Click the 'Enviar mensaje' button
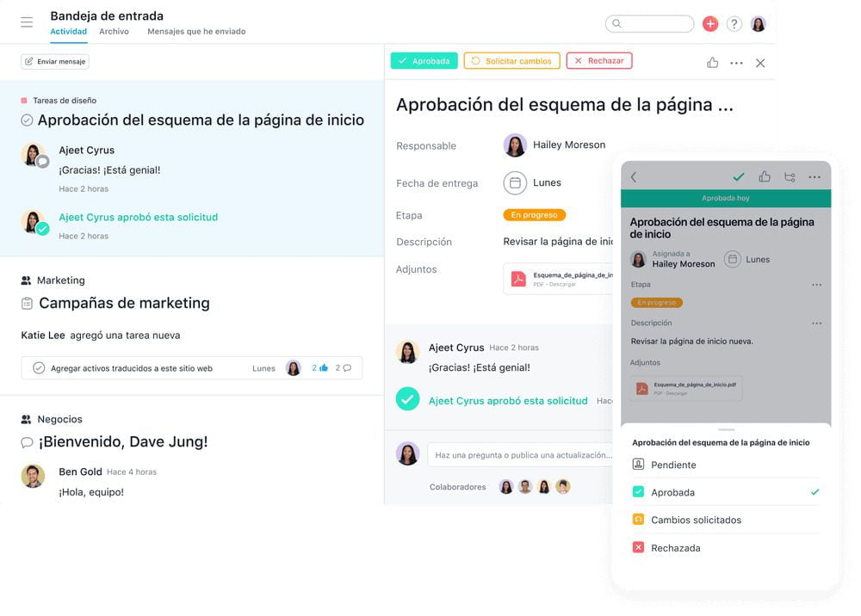 (x=55, y=62)
